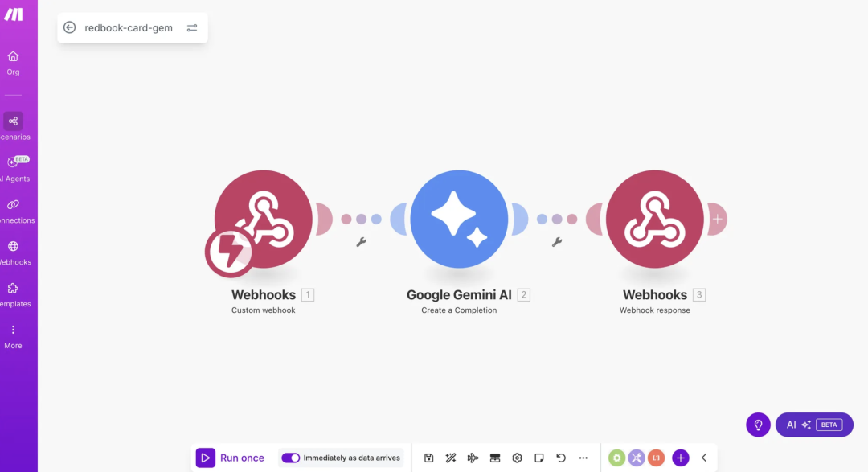The width and height of the screenshot is (868, 472).
Task: Open the Templates section in the sidebar
Action: [15, 295]
